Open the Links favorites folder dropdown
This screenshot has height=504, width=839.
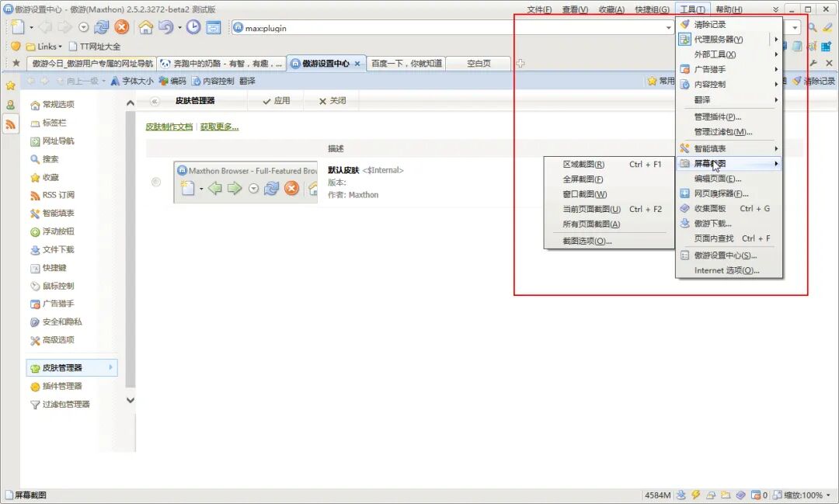[44, 47]
